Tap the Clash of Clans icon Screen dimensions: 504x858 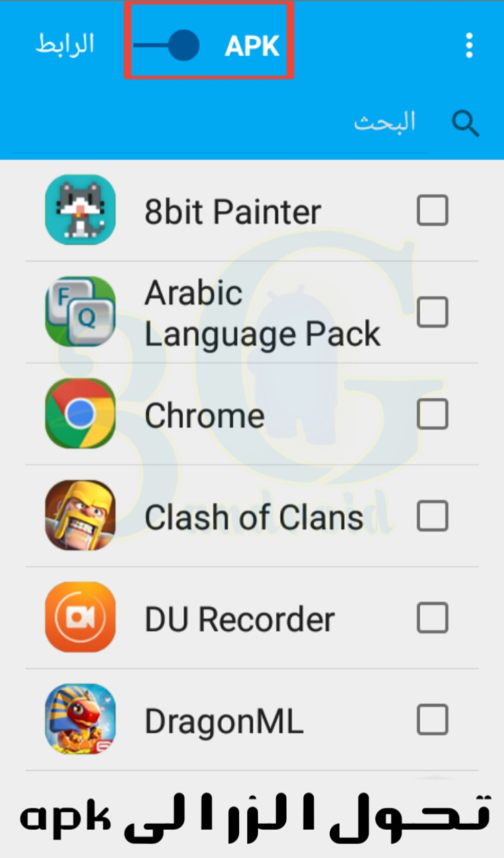coord(80,515)
